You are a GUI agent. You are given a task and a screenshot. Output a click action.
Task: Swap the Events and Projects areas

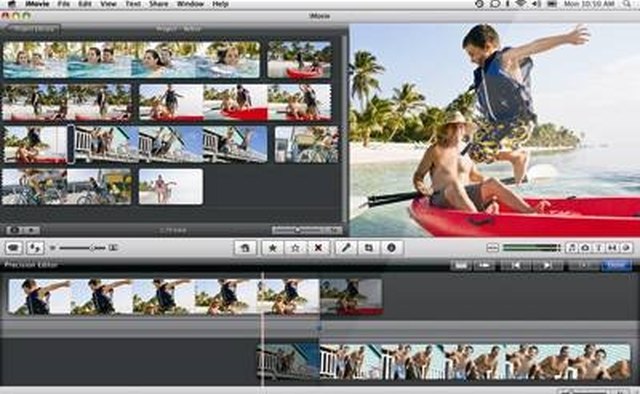click(35, 248)
